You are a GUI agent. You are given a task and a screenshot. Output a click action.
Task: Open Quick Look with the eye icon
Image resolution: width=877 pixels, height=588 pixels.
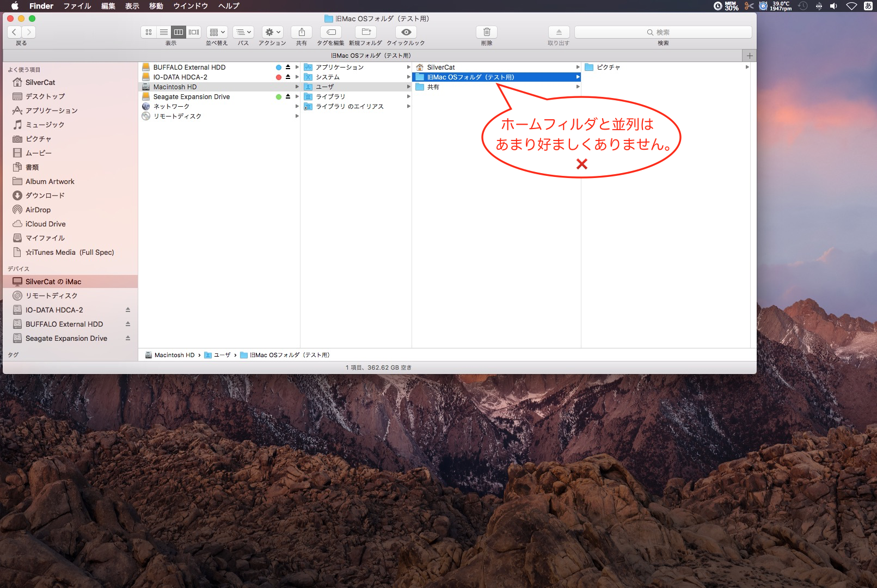coord(406,32)
